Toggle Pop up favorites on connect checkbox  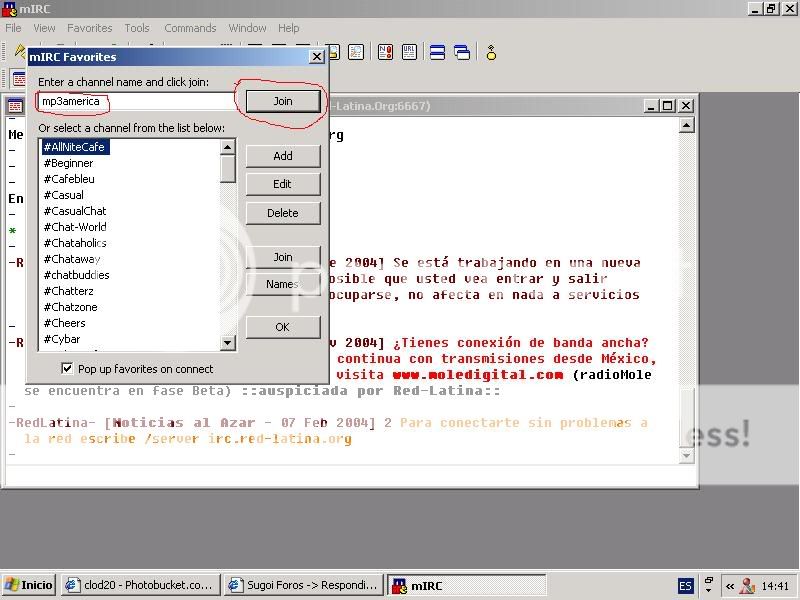[x=67, y=368]
